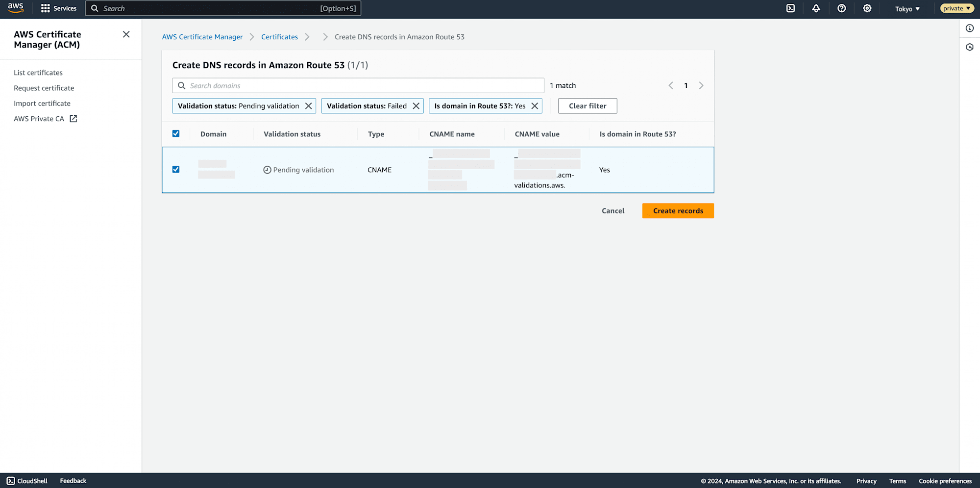Viewport: 980px width, 488px height.
Task: Remove the Pending validation filter
Action: coord(308,106)
